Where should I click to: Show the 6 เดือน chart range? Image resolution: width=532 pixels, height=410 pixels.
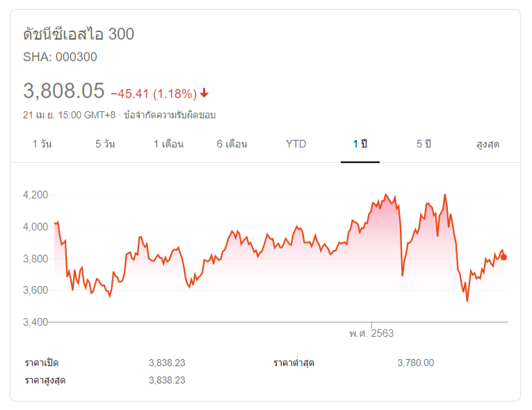click(x=232, y=144)
